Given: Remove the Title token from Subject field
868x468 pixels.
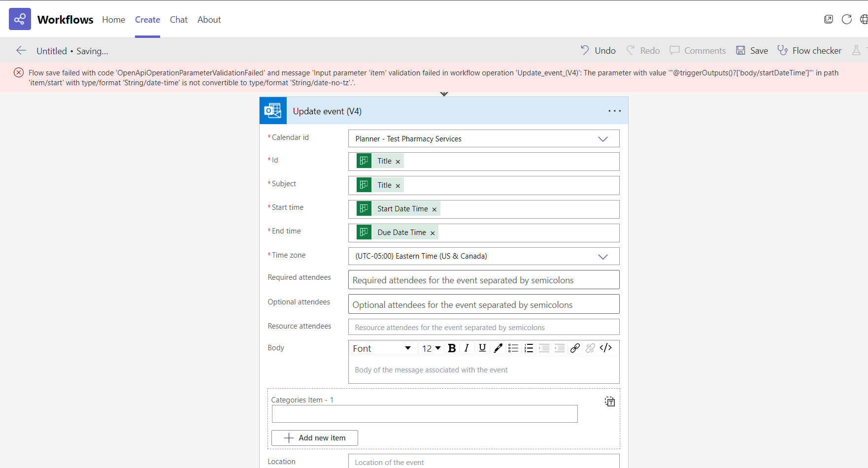Looking at the screenshot, I should 398,186.
